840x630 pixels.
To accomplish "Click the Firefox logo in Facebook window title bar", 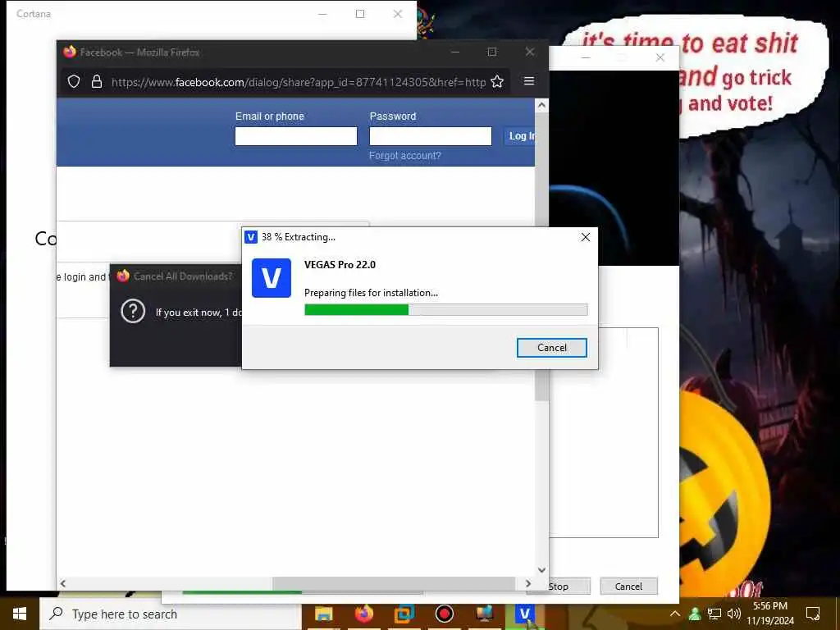I will point(70,52).
